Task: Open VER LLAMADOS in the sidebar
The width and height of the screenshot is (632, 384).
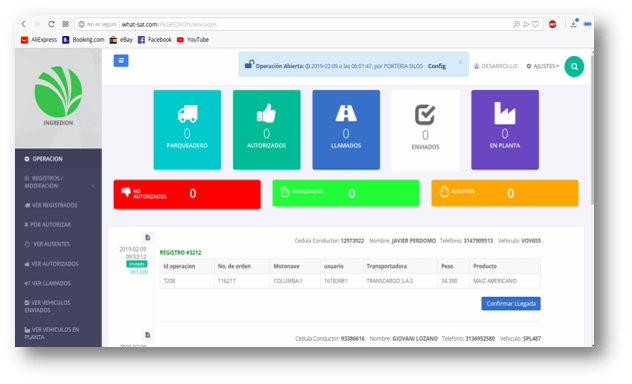Action: pyautogui.click(x=58, y=283)
